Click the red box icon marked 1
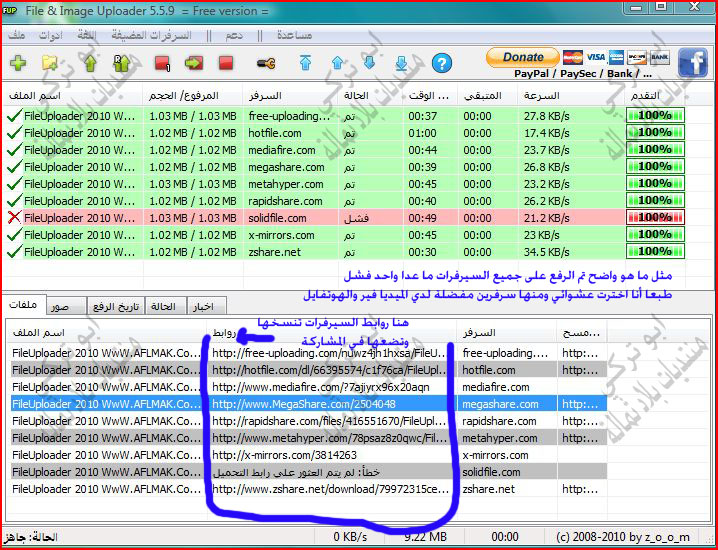This screenshot has width=718, height=550. click(163, 63)
